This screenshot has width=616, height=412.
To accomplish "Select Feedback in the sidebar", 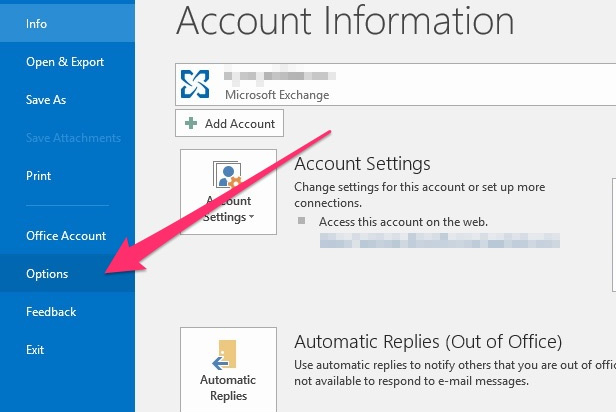I will pos(51,312).
